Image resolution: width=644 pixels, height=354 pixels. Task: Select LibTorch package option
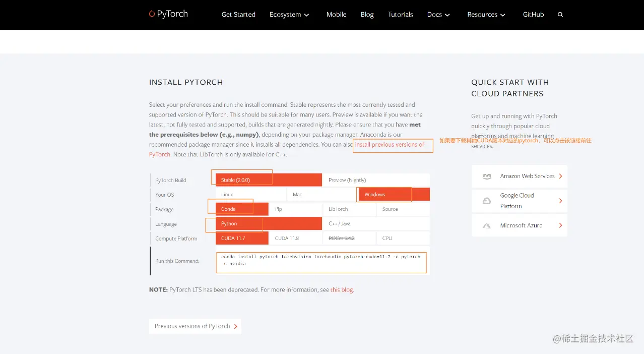tap(349, 209)
